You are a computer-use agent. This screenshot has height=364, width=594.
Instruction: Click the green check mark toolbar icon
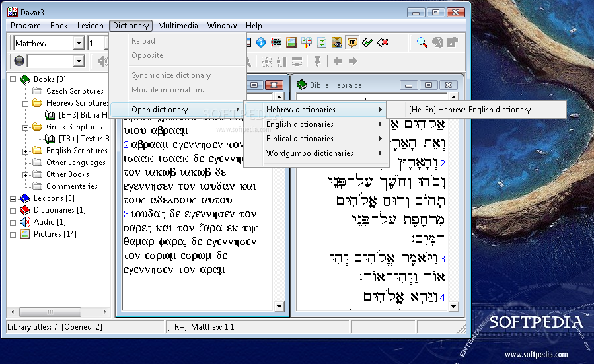coord(367,42)
